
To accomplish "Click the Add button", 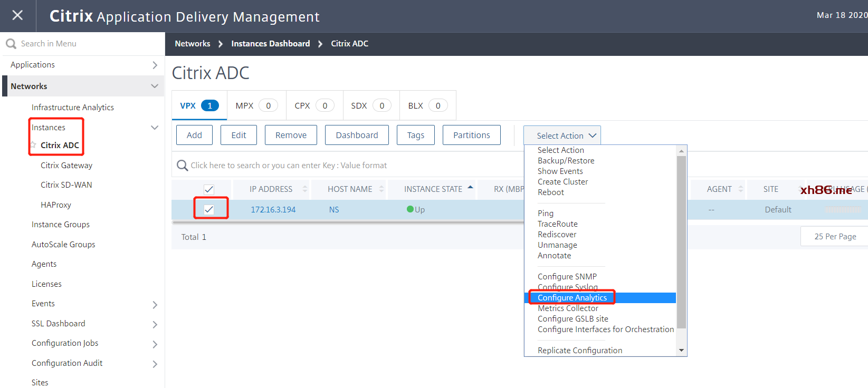I will [194, 135].
